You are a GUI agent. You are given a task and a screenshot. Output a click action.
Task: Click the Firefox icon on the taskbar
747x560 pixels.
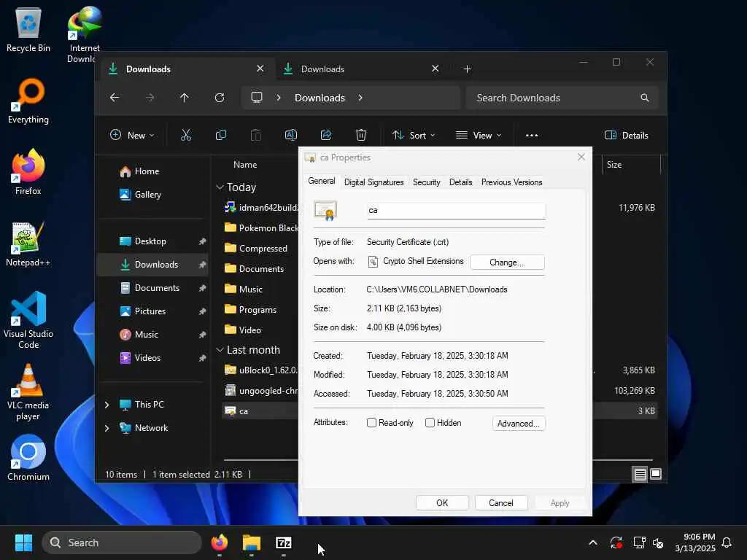(x=220, y=542)
